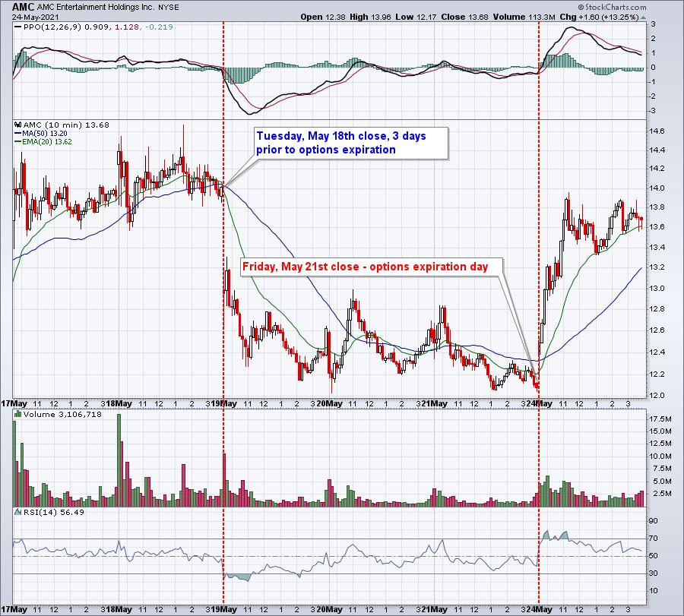Screen dimensions: 684x616
Task: Click the 12.0 price axis label
Action: point(657,395)
